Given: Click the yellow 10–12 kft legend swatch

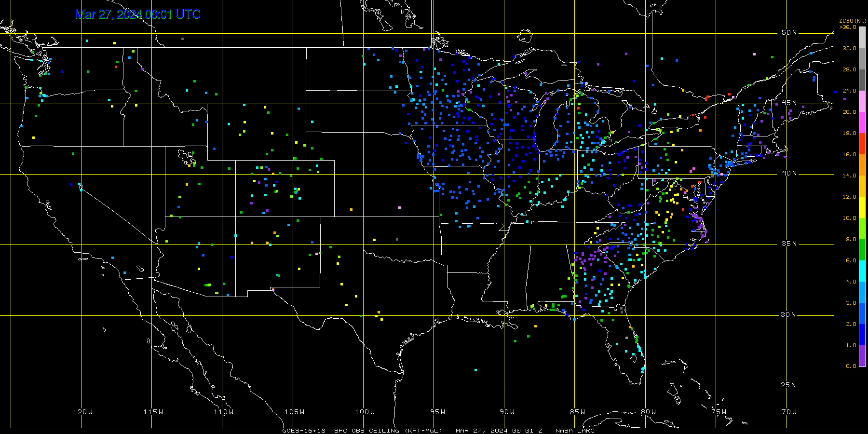Looking at the screenshot, I should pos(862,207).
